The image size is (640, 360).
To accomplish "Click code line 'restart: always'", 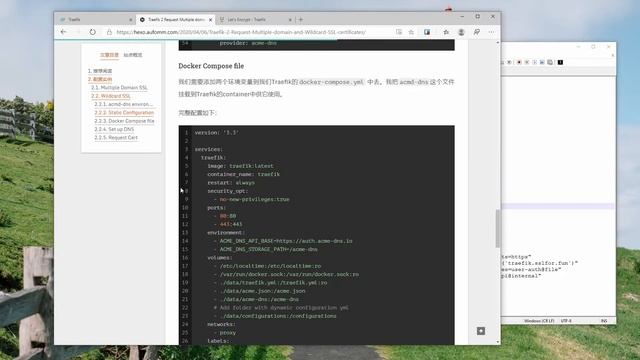I will point(231,183).
